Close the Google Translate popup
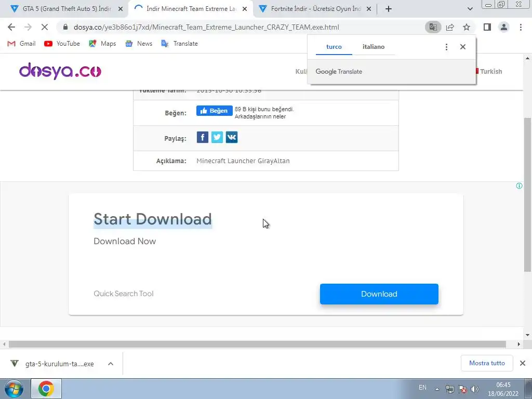Image resolution: width=532 pixels, height=399 pixels. pyautogui.click(x=463, y=47)
